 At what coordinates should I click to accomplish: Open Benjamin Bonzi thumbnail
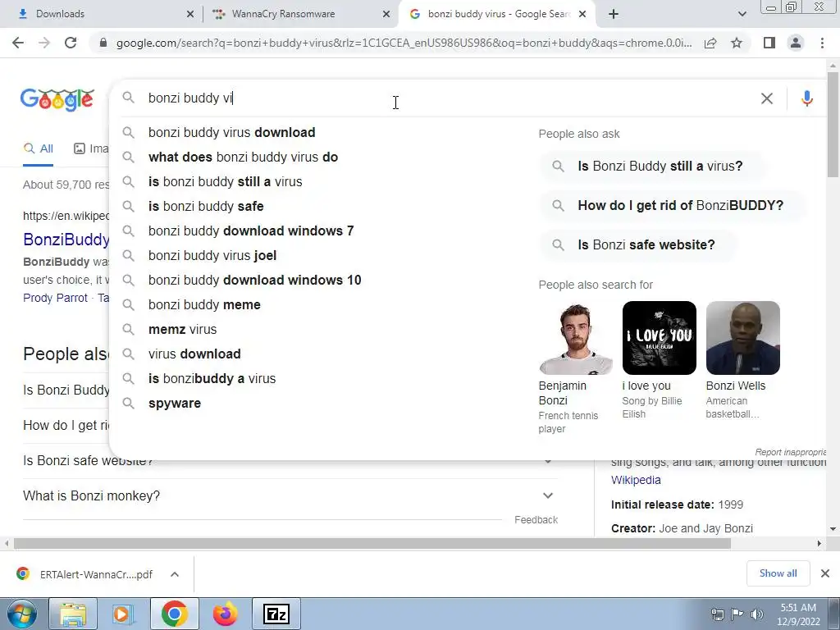pos(576,338)
